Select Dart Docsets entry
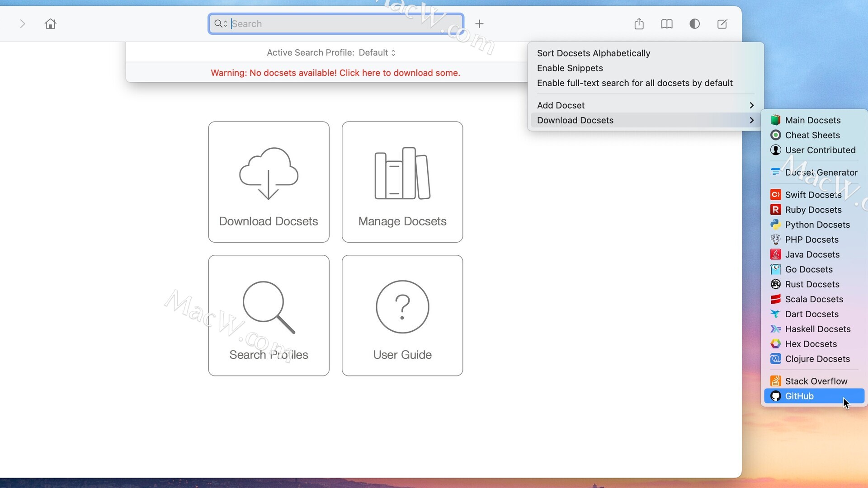 click(814, 314)
